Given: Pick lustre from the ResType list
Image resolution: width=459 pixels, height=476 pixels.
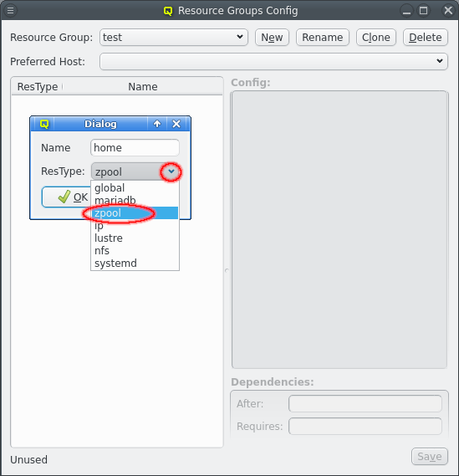Looking at the screenshot, I should (135, 238).
